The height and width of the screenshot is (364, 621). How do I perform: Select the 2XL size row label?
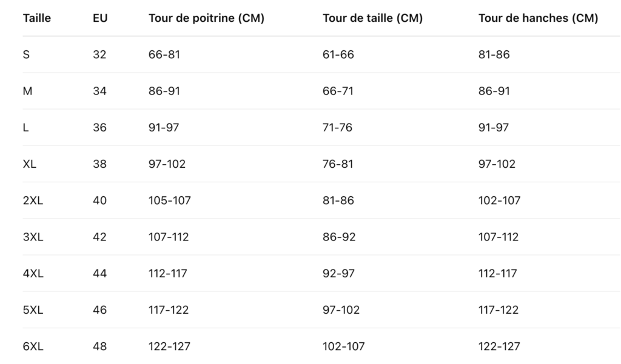pos(33,200)
